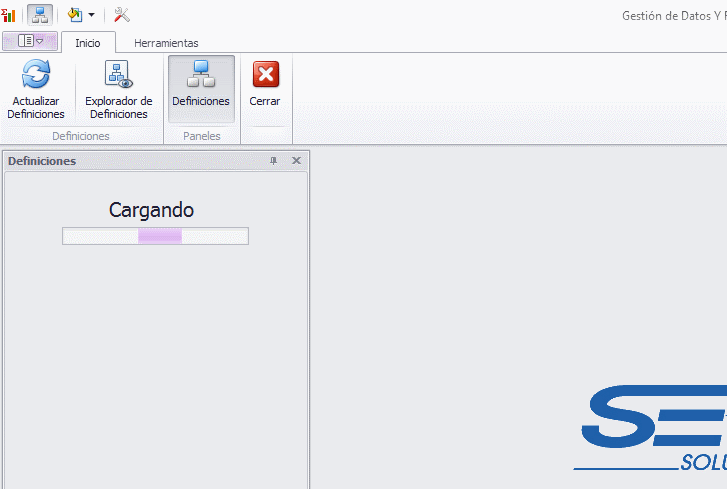
Task: Click the red Cerrar icon
Action: (x=265, y=76)
